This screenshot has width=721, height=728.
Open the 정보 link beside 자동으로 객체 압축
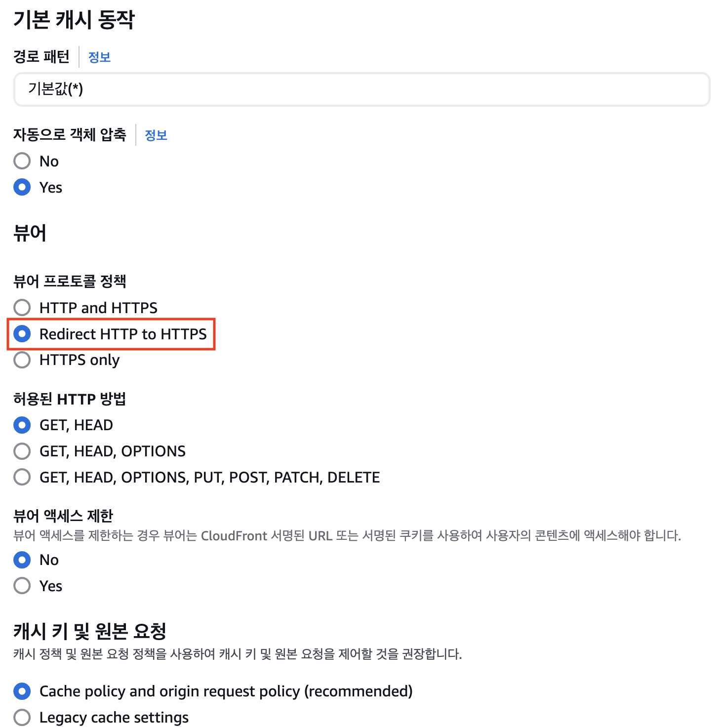[156, 135]
